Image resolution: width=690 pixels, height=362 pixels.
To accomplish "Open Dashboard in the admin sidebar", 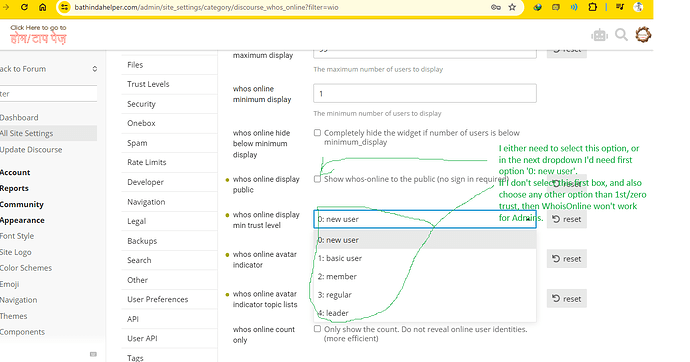I will point(19,117).
